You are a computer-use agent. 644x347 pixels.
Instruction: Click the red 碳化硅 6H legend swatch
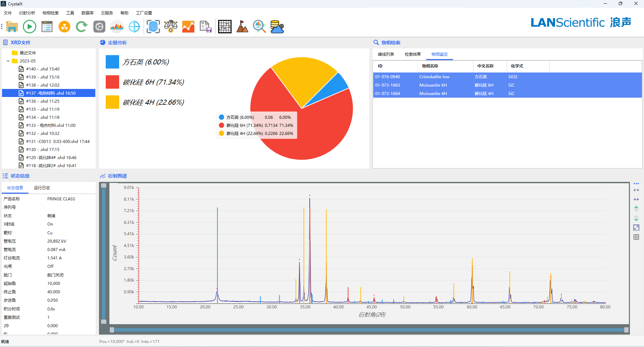(x=112, y=82)
